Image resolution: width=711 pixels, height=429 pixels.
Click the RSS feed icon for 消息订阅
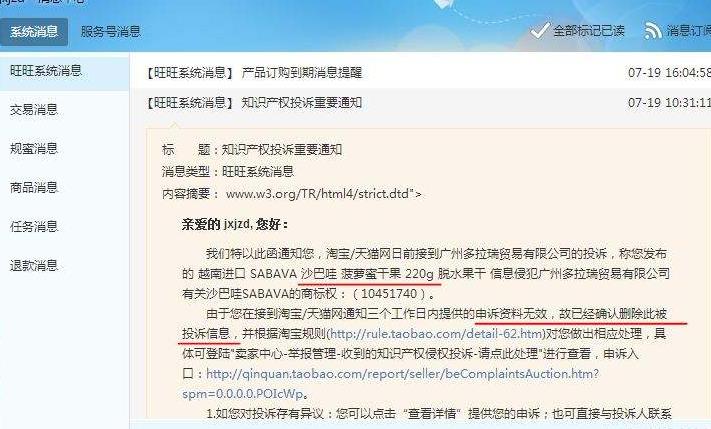point(653,31)
